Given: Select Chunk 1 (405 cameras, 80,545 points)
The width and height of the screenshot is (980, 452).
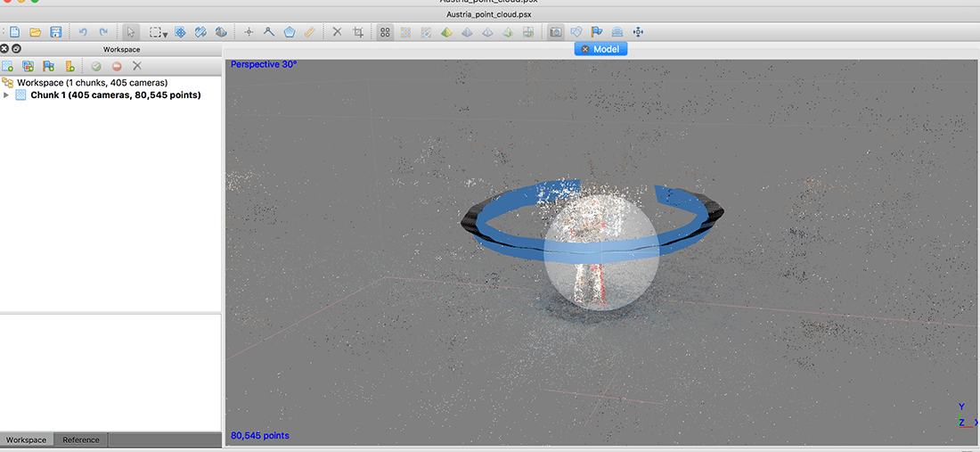Looking at the screenshot, I should point(116,95).
